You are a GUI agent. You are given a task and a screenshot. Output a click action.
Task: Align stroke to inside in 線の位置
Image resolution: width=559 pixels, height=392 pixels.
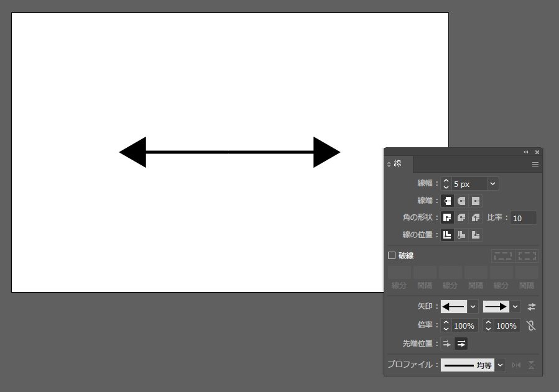[x=461, y=235]
